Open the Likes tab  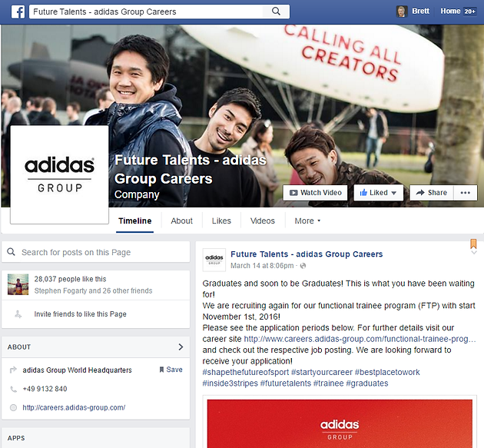[x=221, y=221]
